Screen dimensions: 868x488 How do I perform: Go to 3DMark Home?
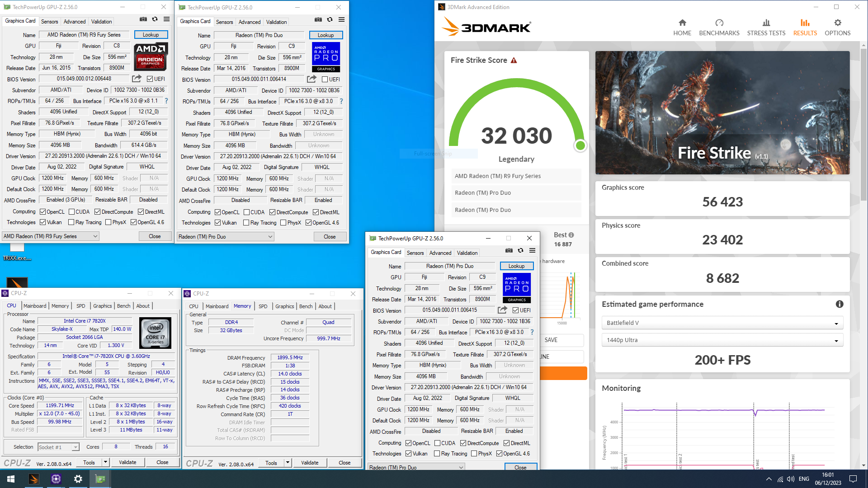tap(682, 28)
